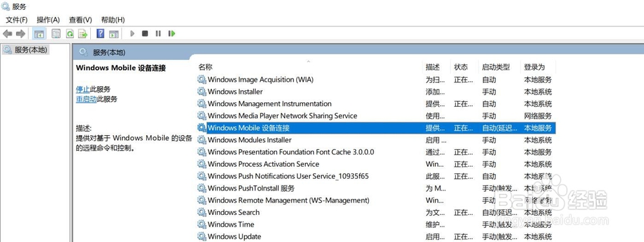Click gear icon beside Windows Update
The image size is (644, 242).
coord(202,236)
